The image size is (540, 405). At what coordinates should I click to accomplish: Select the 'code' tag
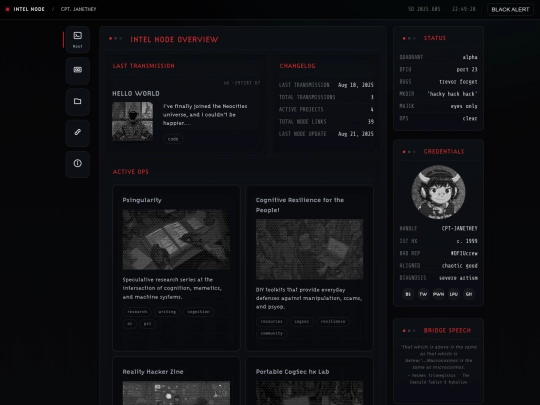173,139
